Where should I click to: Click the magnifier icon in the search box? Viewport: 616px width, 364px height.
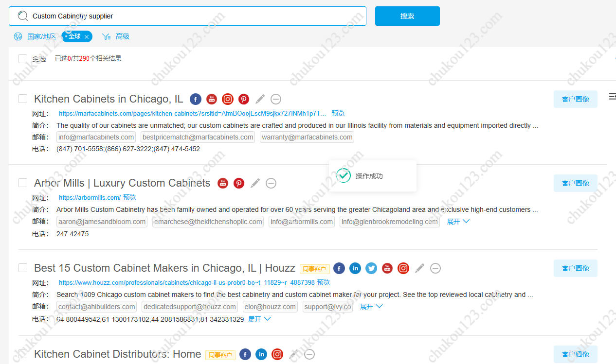[22, 16]
